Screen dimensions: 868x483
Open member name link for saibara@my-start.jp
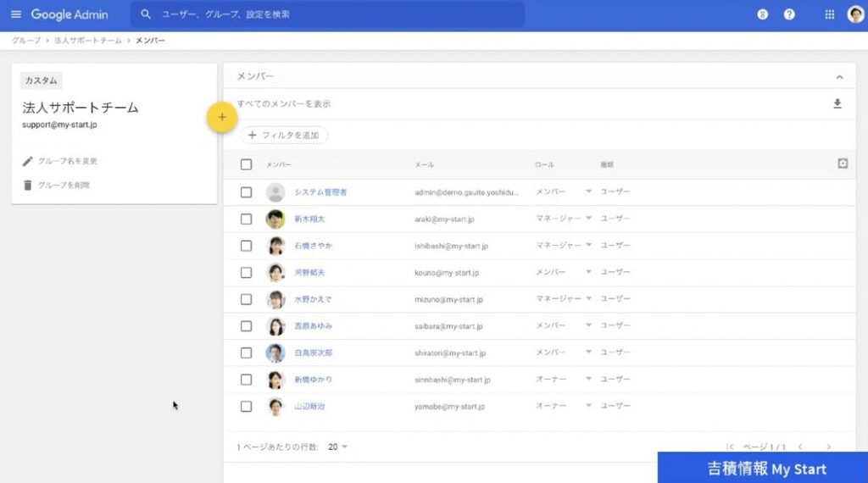pyautogui.click(x=313, y=326)
